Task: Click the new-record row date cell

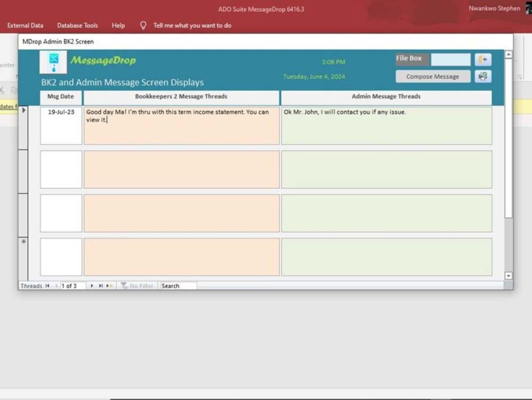Action: point(61,257)
